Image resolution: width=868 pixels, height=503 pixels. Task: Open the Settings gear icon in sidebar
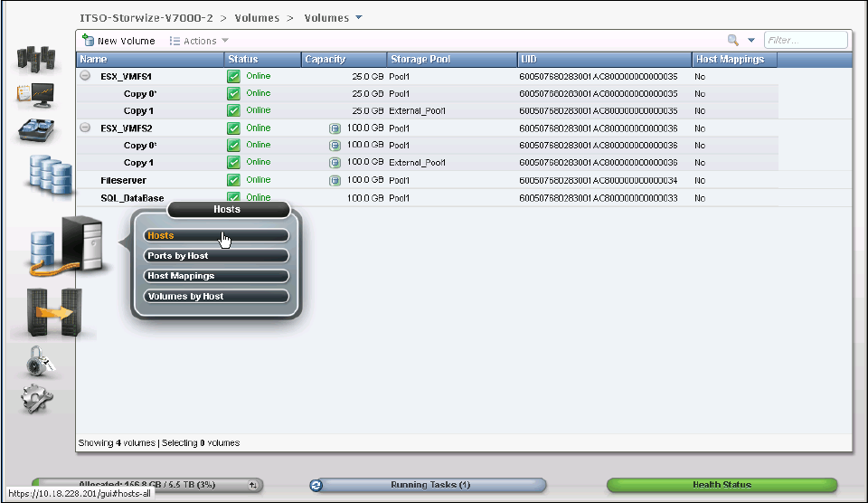coord(38,396)
